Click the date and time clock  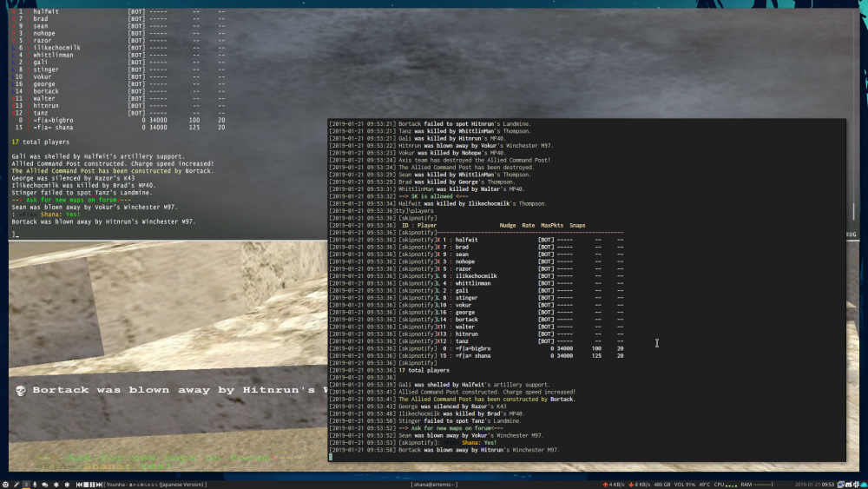point(815,485)
